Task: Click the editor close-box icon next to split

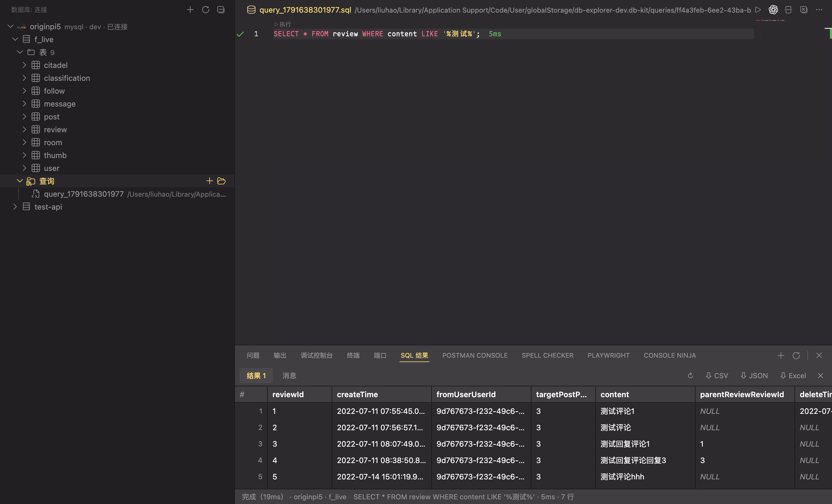Action: pyautogui.click(x=804, y=10)
